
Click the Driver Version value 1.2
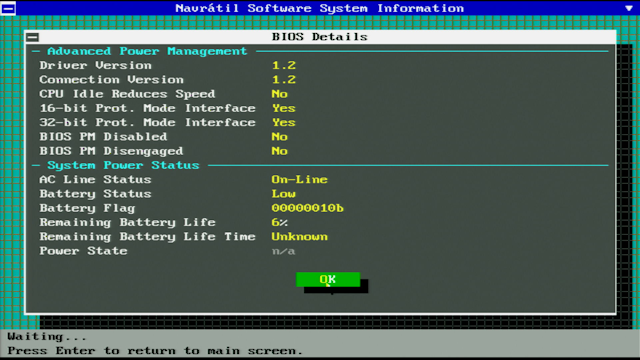[x=284, y=66]
